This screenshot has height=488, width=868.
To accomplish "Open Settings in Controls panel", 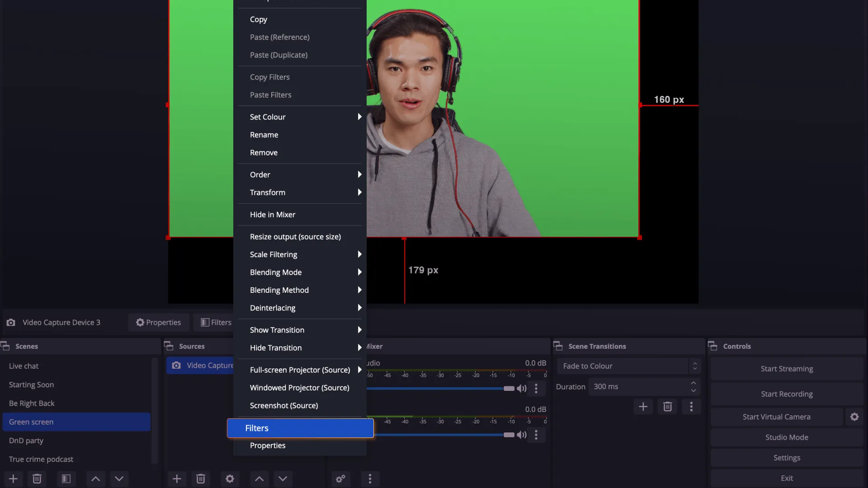I will click(x=787, y=458).
